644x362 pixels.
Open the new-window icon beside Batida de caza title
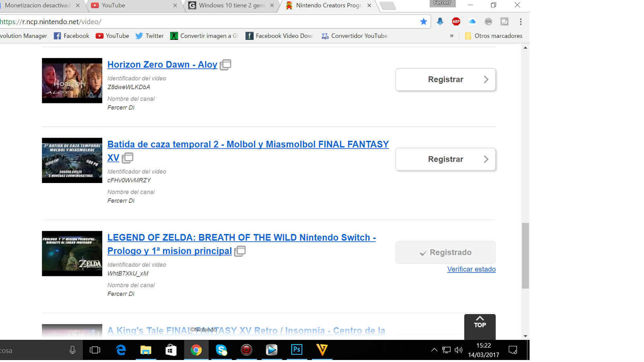[127, 158]
